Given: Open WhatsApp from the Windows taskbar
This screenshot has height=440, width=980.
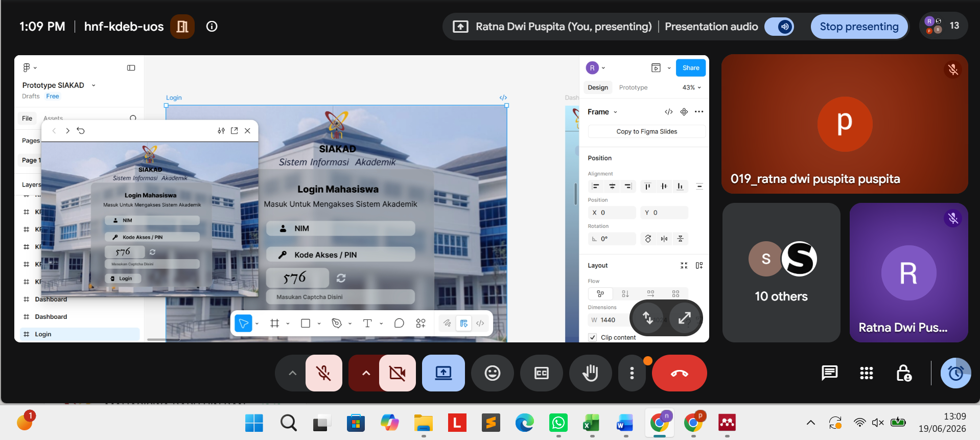Looking at the screenshot, I should 558,423.
